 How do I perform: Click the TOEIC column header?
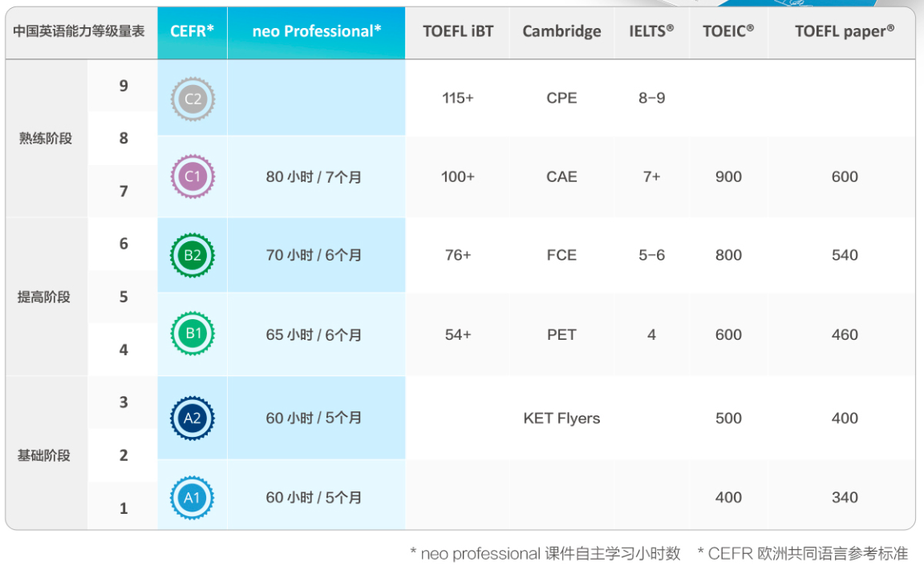point(728,32)
